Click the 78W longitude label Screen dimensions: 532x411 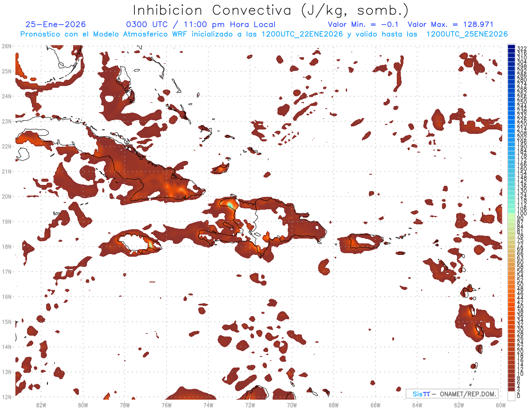pos(125,404)
